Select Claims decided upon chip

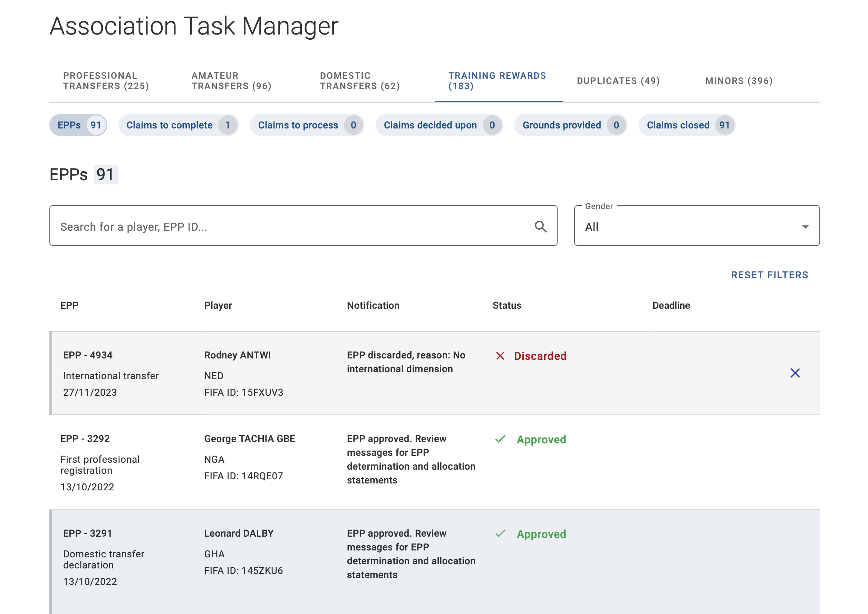[439, 125]
